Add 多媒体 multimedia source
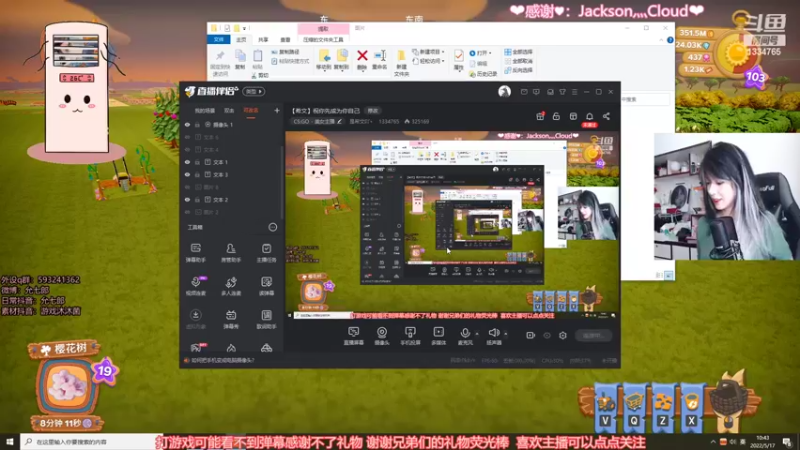 [438, 336]
